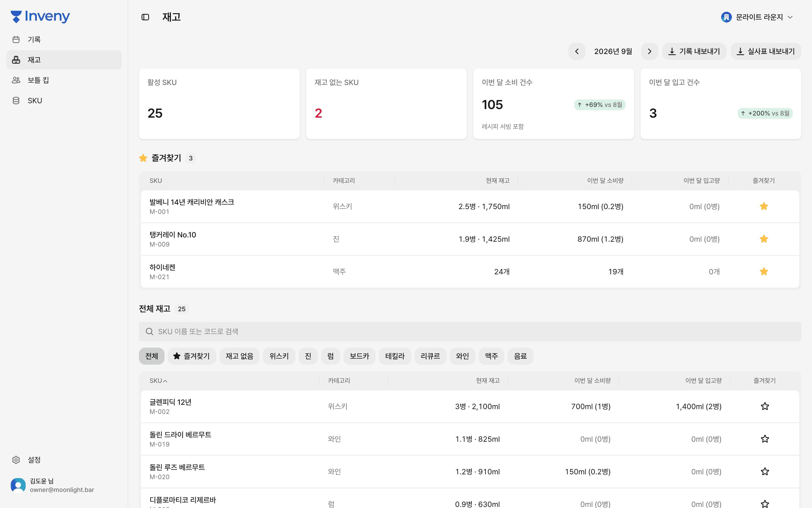Open 글렌피딕 12년 row
Image resolution: width=812 pixels, height=508 pixels.
click(x=470, y=406)
